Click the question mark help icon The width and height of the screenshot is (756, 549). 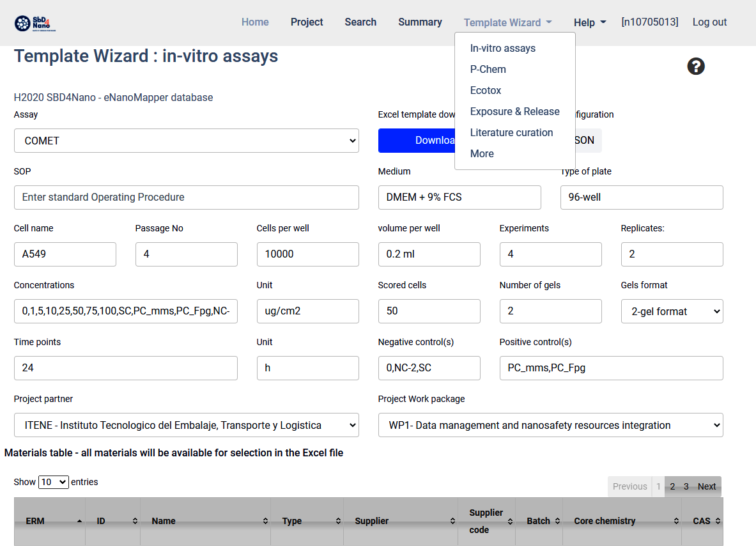(696, 66)
